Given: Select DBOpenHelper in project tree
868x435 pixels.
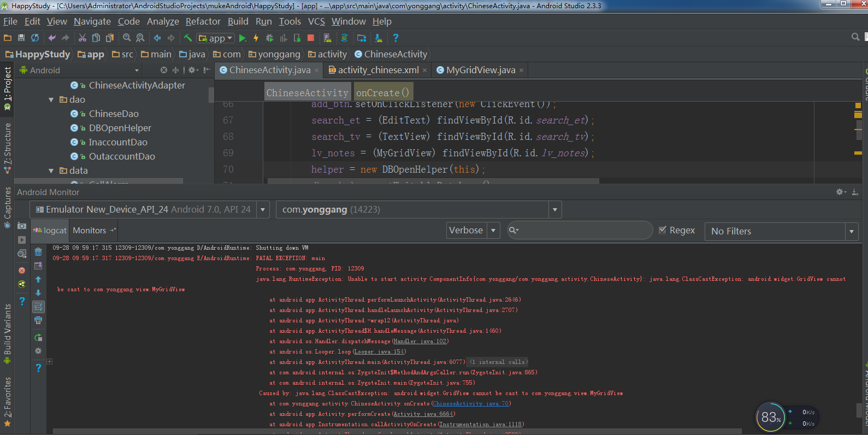Looking at the screenshot, I should (x=120, y=128).
